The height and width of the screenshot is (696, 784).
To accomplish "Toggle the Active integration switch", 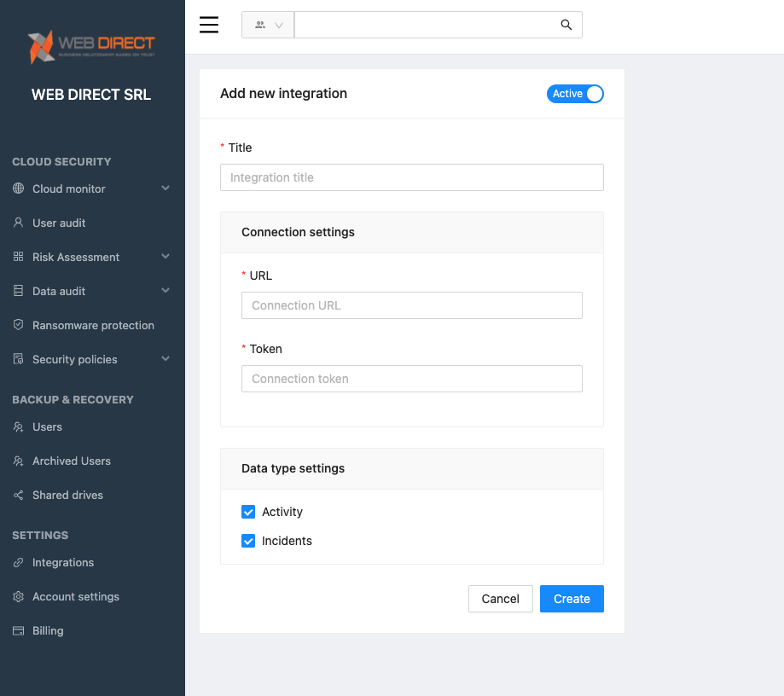I will coord(575,94).
